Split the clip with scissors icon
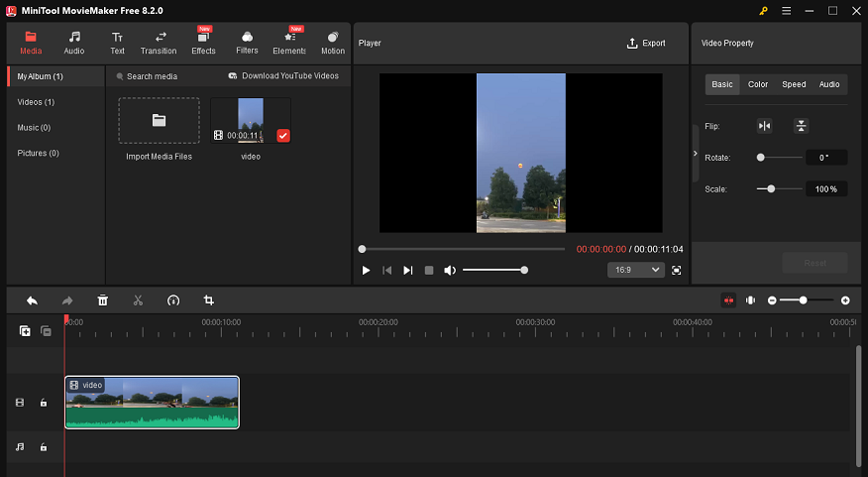The width and height of the screenshot is (868, 477). (x=139, y=300)
